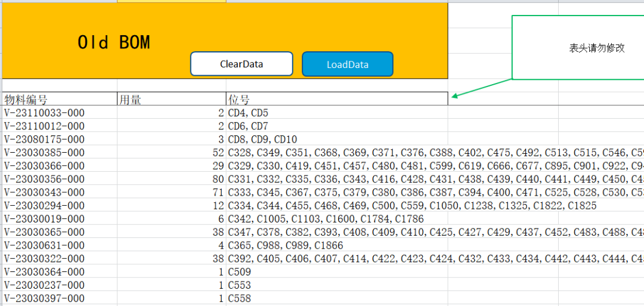Select the 物料编号 header cell

click(x=60, y=99)
